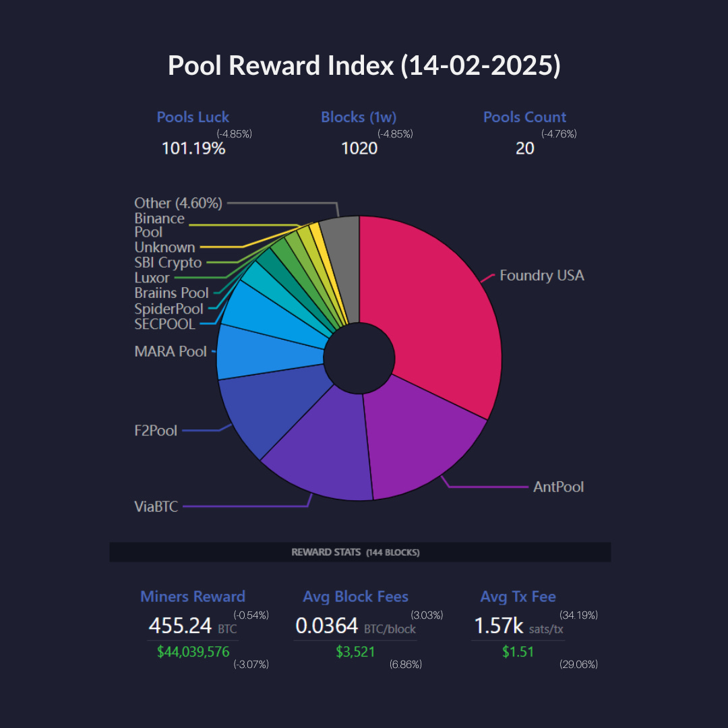
Task: Click the Pools Luck heading
Action: [x=193, y=117]
